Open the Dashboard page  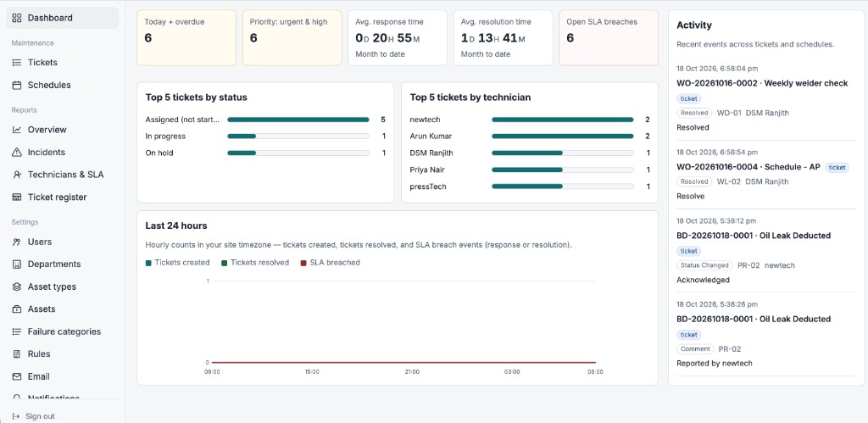click(x=62, y=18)
